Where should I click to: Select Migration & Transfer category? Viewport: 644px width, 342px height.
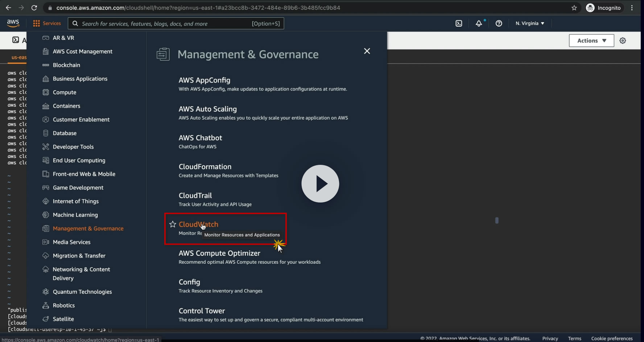pyautogui.click(x=79, y=256)
